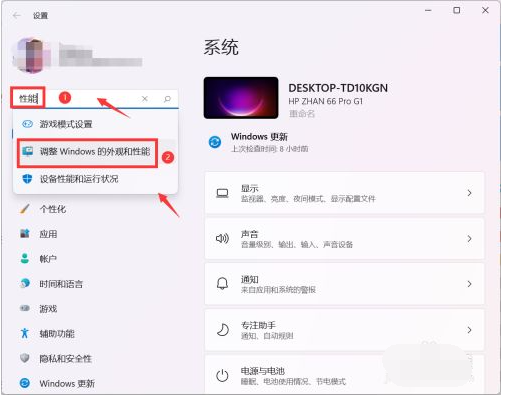Expand 显示 with its chevron arrow
The width and height of the screenshot is (505, 397).
pos(469,193)
